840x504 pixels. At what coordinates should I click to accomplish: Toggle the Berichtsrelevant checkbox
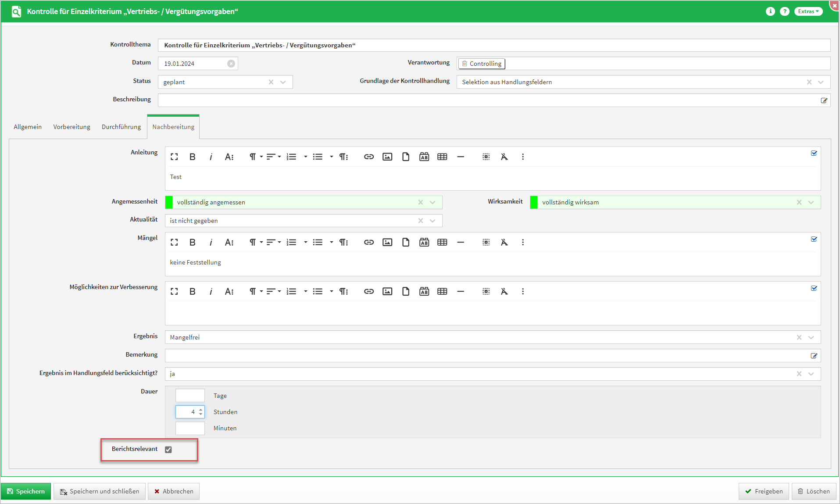coord(168,450)
